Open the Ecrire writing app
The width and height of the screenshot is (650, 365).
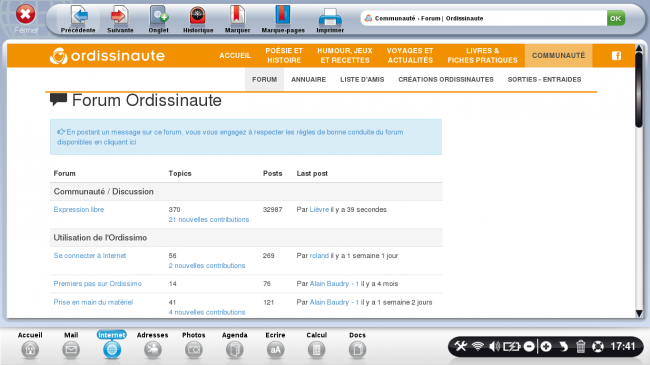pyautogui.click(x=275, y=345)
